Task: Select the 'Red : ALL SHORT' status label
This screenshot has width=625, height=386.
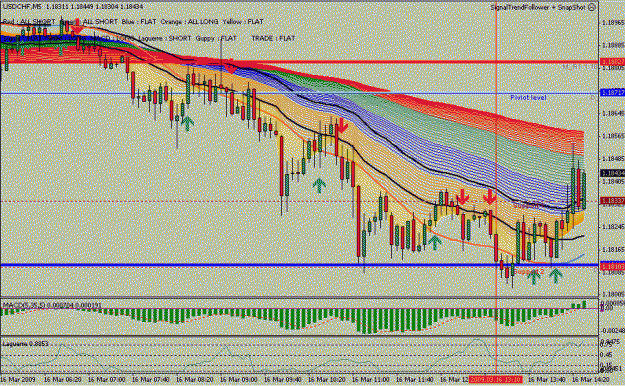Action: coord(29,22)
